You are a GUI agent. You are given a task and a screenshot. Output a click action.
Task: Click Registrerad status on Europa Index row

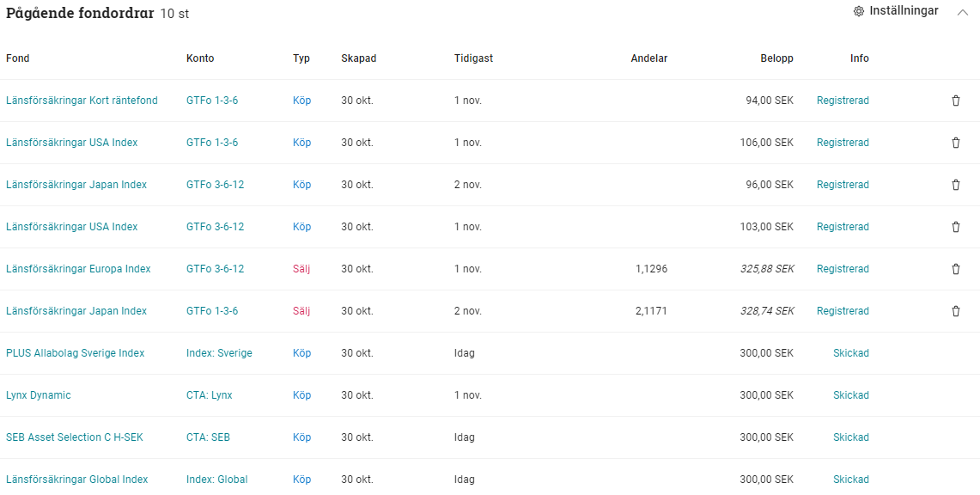[843, 269]
